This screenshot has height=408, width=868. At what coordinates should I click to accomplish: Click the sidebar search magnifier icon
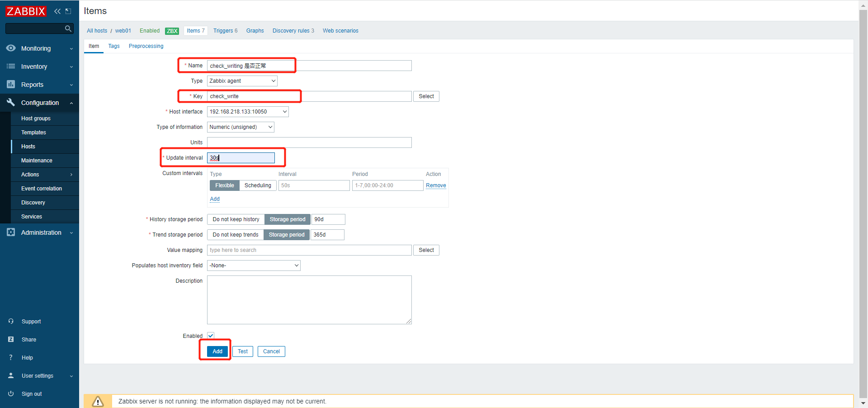pos(68,28)
